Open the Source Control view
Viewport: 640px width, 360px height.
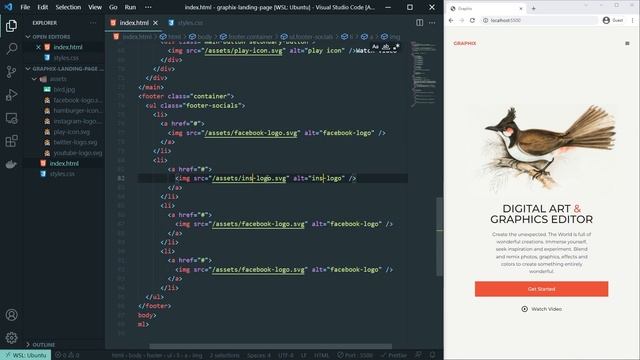[11, 72]
